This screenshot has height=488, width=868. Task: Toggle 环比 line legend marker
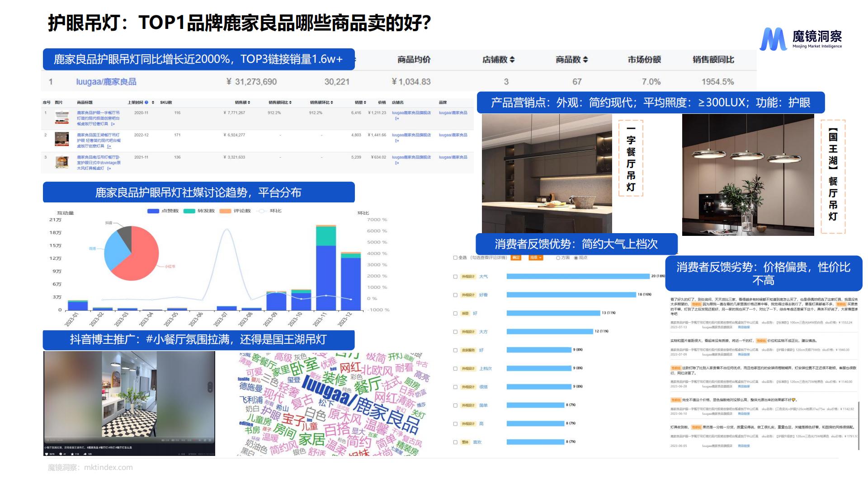pyautogui.click(x=261, y=211)
